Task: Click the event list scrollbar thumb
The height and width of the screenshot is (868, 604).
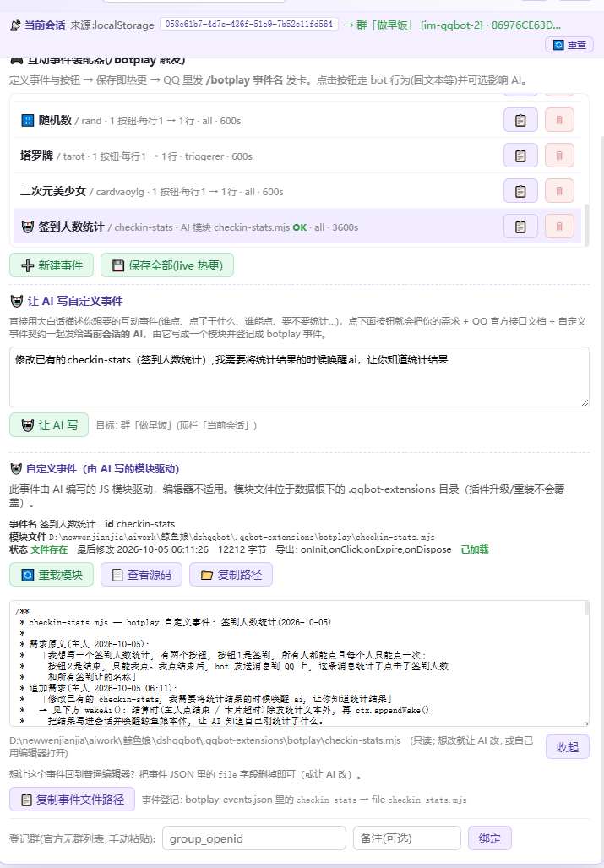Action: coord(586,224)
